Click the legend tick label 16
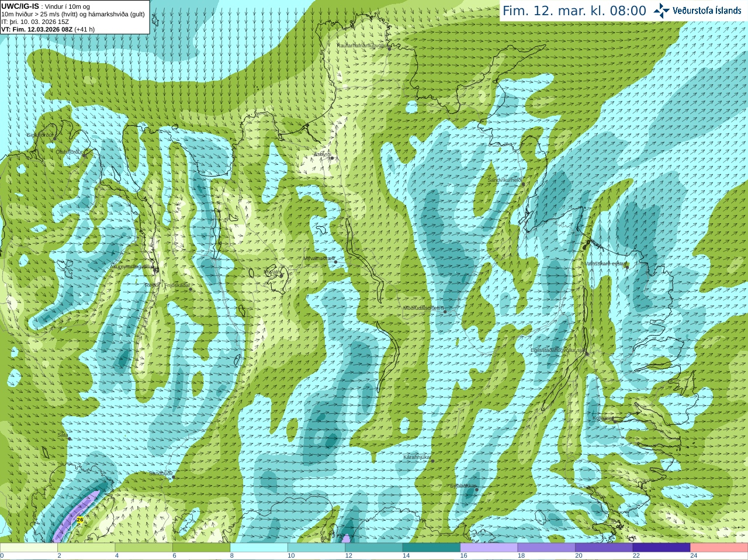Viewport: 748px width, 560px height. point(463,556)
